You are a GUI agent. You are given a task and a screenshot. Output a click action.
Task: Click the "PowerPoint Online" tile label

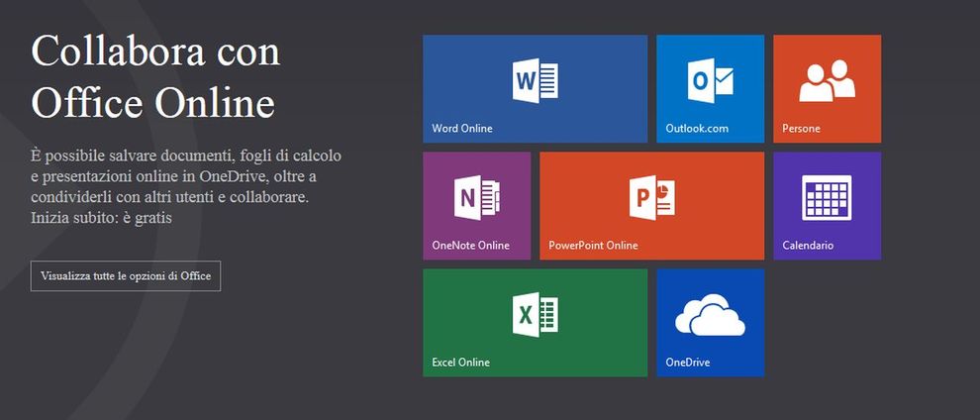pos(593,246)
